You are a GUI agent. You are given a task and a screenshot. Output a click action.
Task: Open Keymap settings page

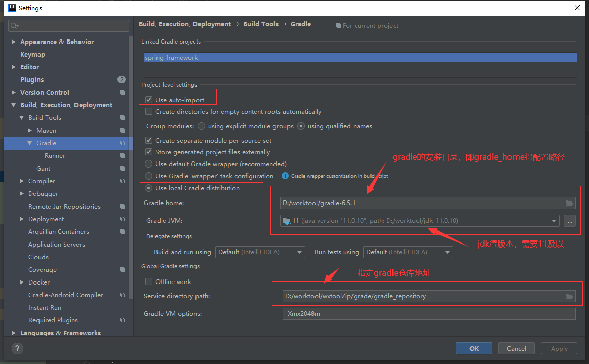click(x=33, y=55)
